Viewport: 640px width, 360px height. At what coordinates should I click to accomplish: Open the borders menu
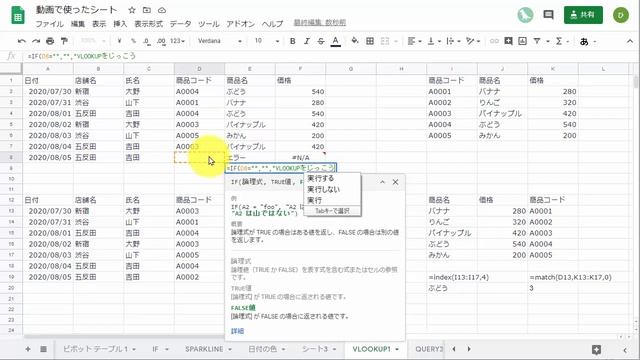point(370,41)
